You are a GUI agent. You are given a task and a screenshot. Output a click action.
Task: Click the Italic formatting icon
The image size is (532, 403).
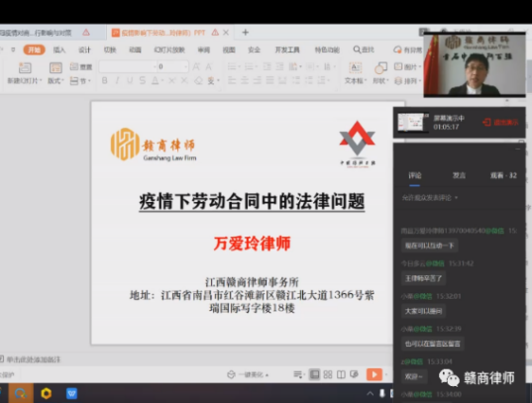click(117, 80)
